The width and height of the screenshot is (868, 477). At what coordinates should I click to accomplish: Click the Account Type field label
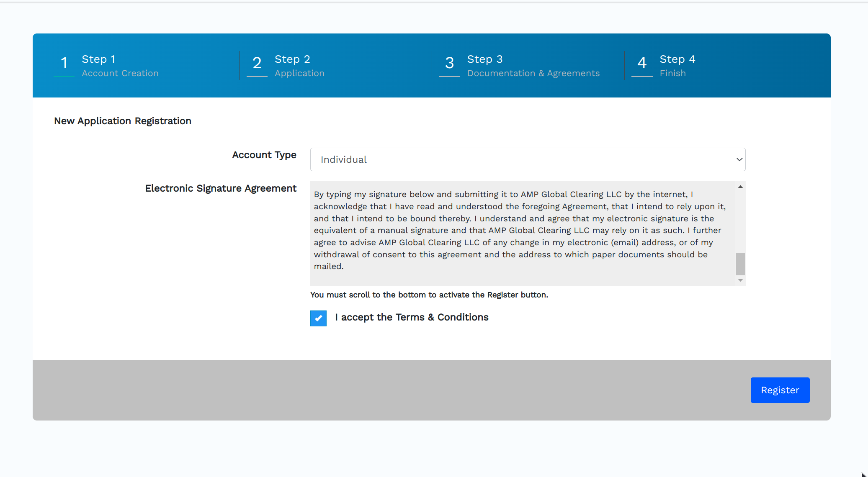(x=264, y=155)
